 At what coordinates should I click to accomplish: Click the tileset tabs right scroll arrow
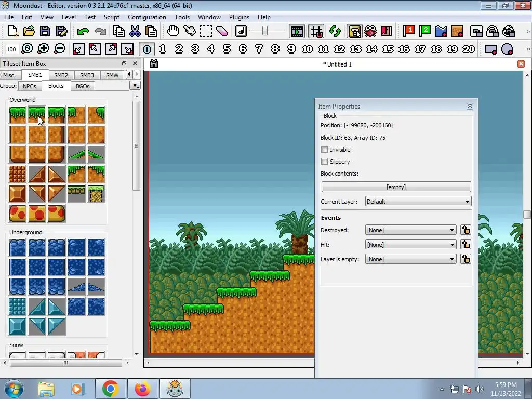pyautogui.click(x=137, y=74)
